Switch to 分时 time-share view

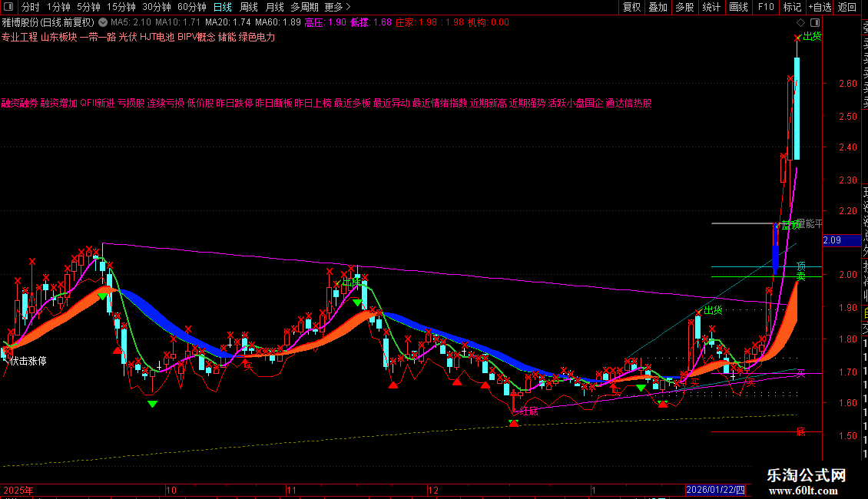coord(31,7)
